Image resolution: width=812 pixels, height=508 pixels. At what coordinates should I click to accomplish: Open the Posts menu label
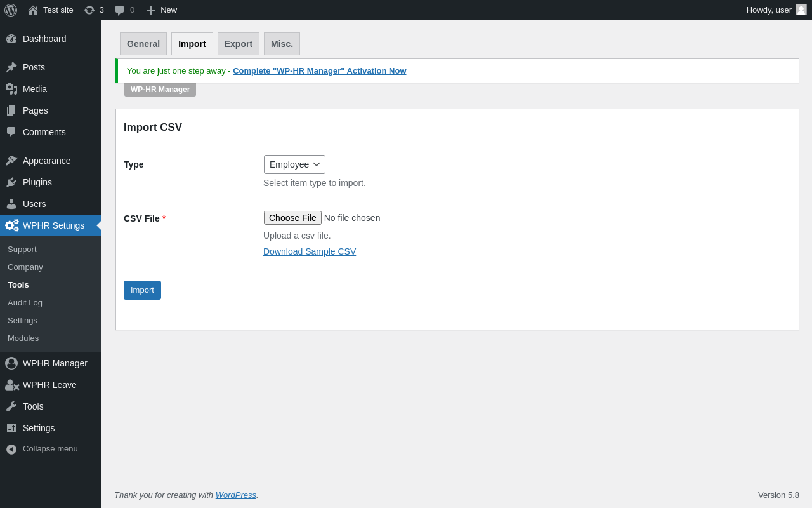pos(34,67)
